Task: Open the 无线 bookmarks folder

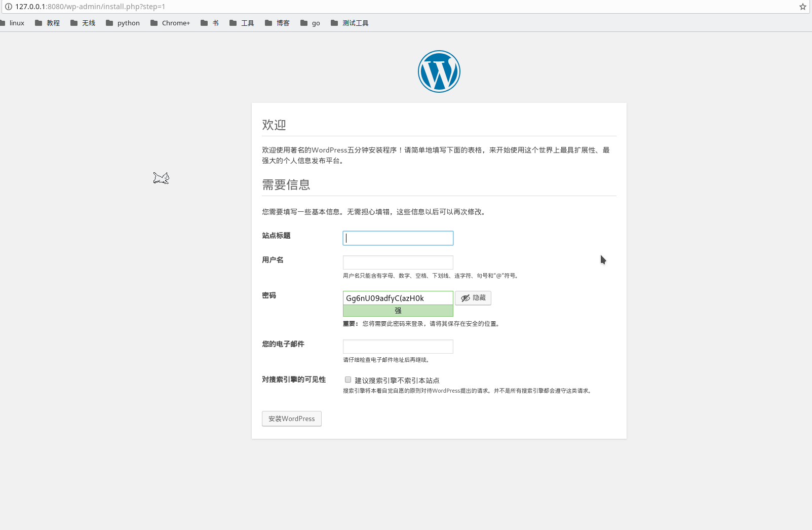Action: (x=83, y=23)
